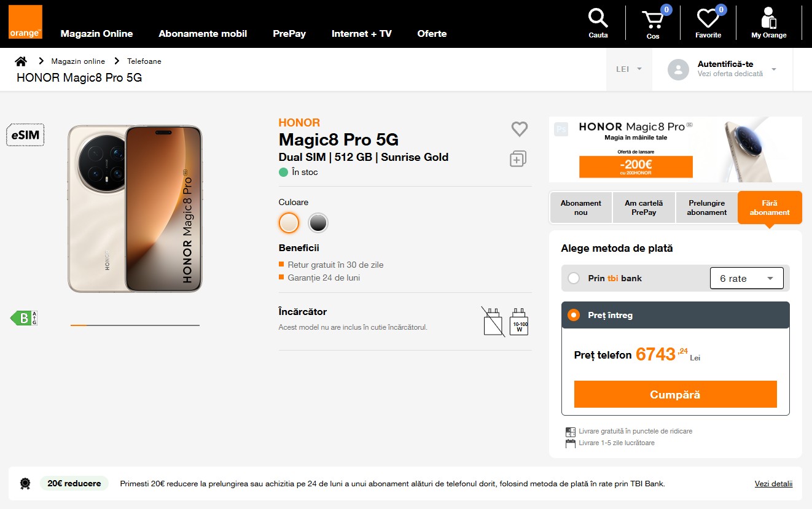Click the HONOR Magic8 Pro promo banner

pos(675,150)
